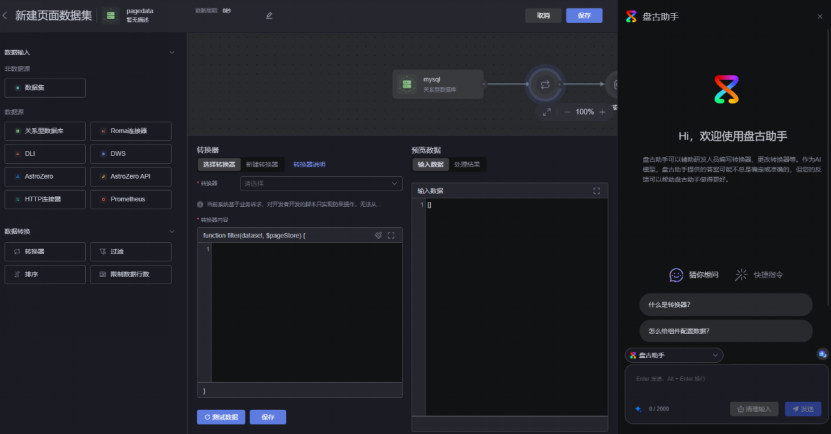Ask 怎么给组件配置数据? suggestion

726,331
